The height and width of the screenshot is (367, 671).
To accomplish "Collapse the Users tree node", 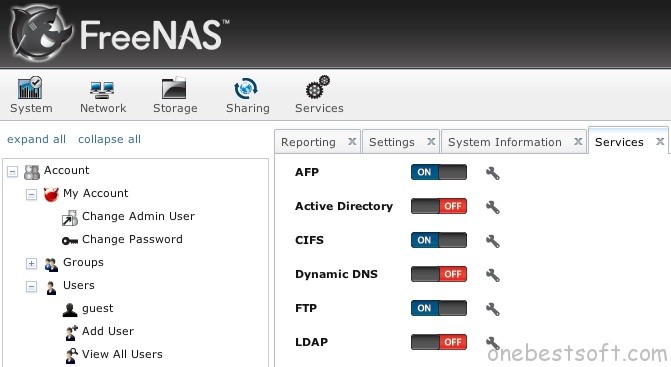I will (31, 287).
